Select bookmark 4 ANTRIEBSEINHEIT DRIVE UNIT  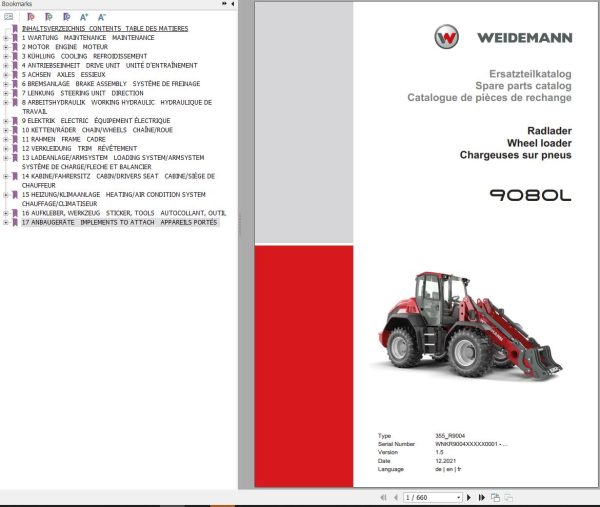pyautogui.click(x=109, y=65)
